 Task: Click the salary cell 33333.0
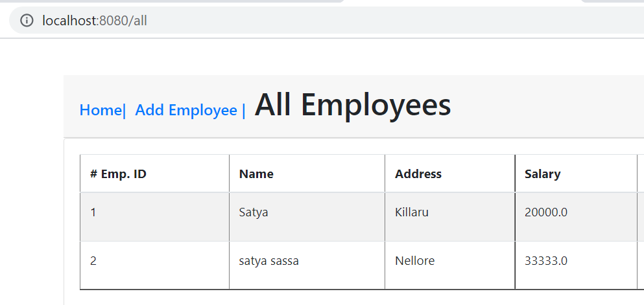click(545, 261)
